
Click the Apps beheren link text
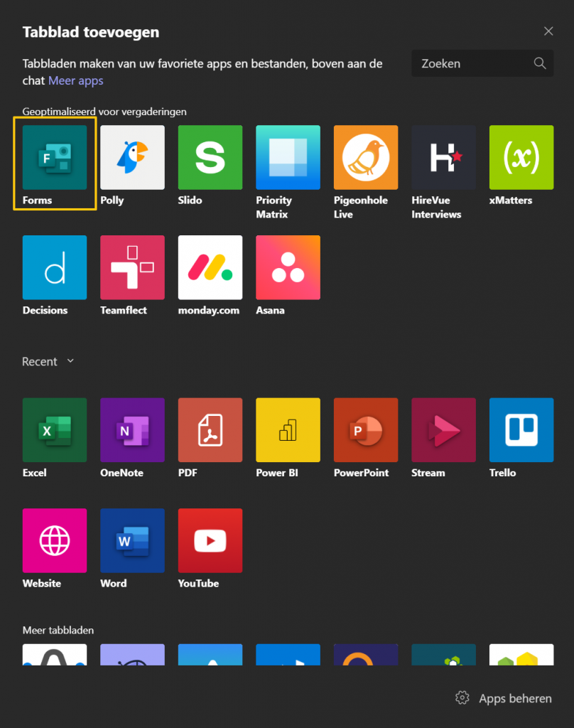(x=515, y=698)
